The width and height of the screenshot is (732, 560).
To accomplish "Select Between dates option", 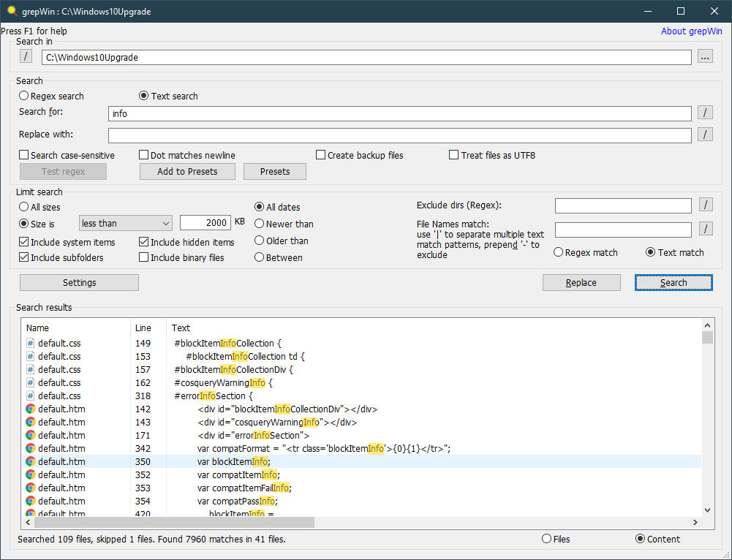I will click(x=278, y=257).
